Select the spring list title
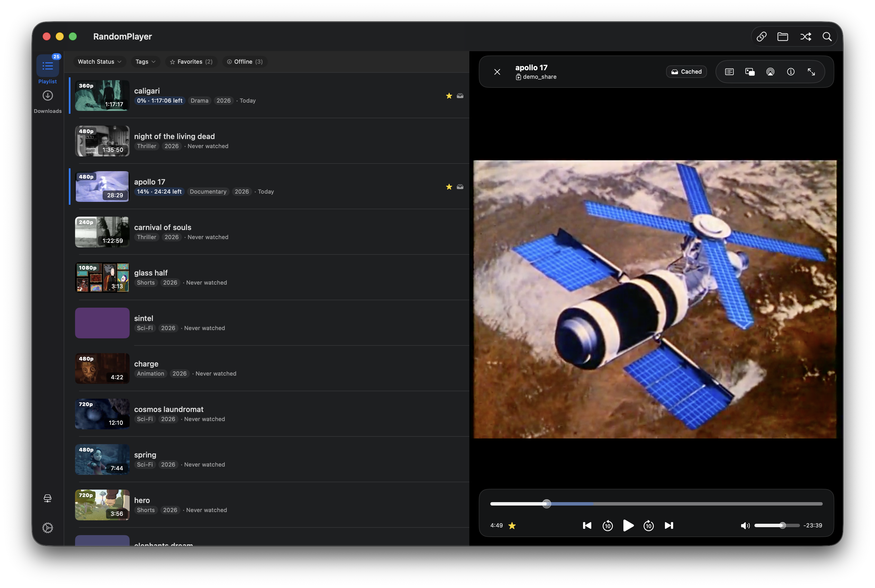 coord(145,455)
